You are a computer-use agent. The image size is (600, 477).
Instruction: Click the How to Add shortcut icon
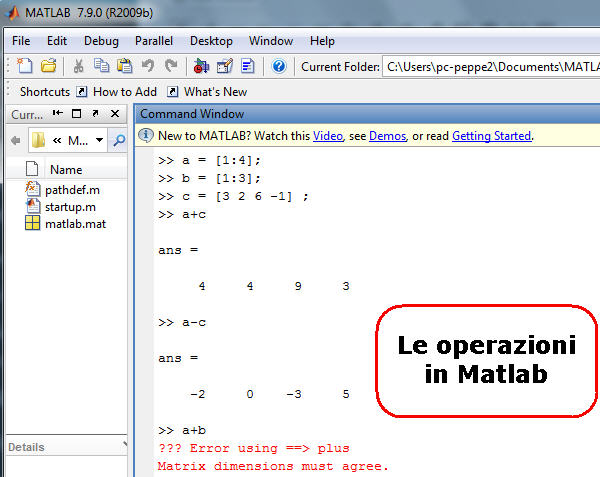pyautogui.click(x=82, y=92)
